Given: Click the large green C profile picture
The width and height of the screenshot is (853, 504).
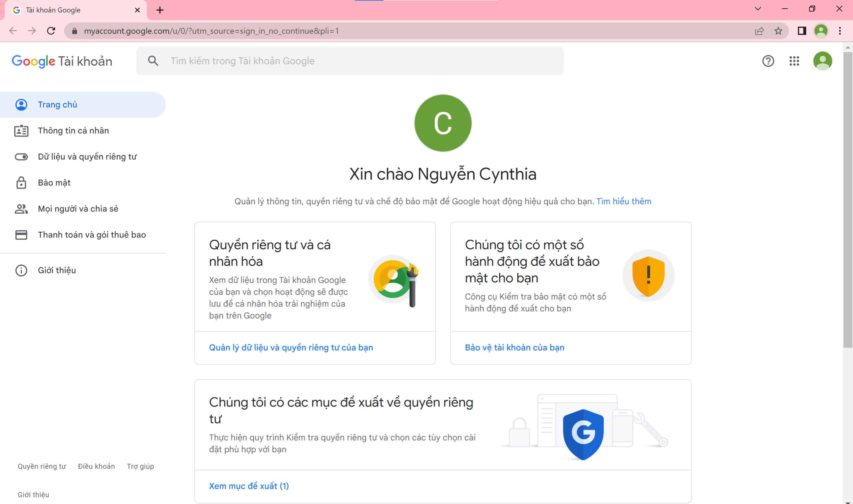Looking at the screenshot, I should [443, 123].
